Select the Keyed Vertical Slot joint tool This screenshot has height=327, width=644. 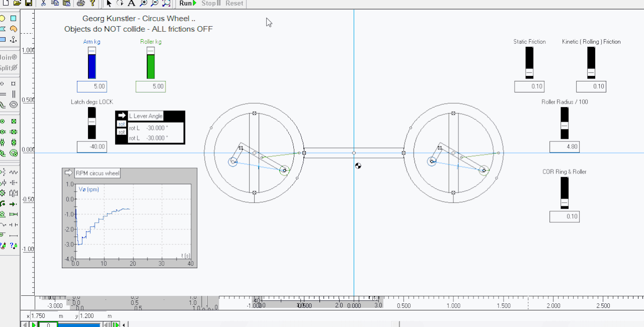coord(14,142)
